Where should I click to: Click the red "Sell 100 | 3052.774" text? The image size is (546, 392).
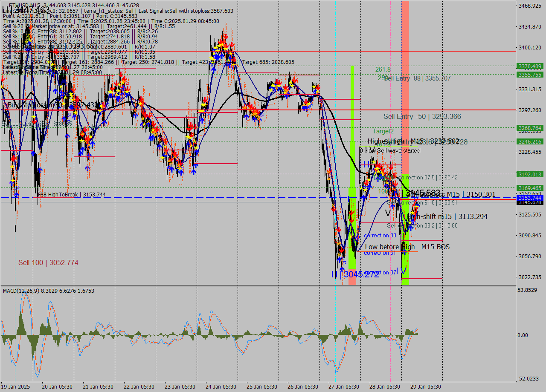48,262
